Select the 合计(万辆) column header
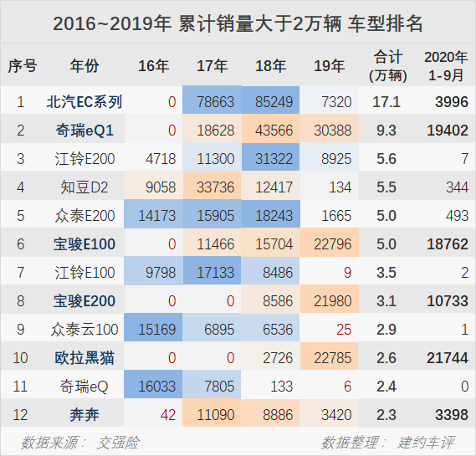 (388, 66)
